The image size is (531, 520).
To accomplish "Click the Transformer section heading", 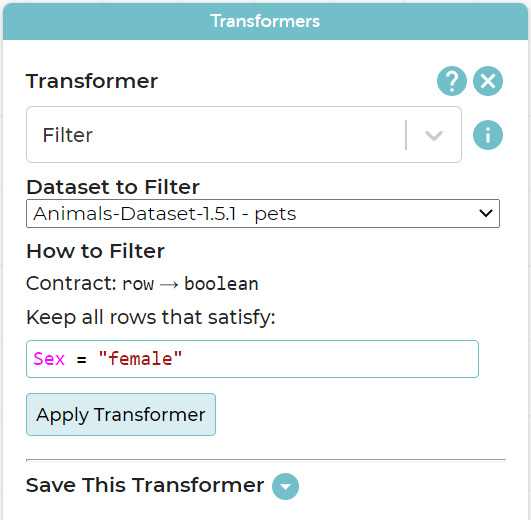I will [92, 81].
